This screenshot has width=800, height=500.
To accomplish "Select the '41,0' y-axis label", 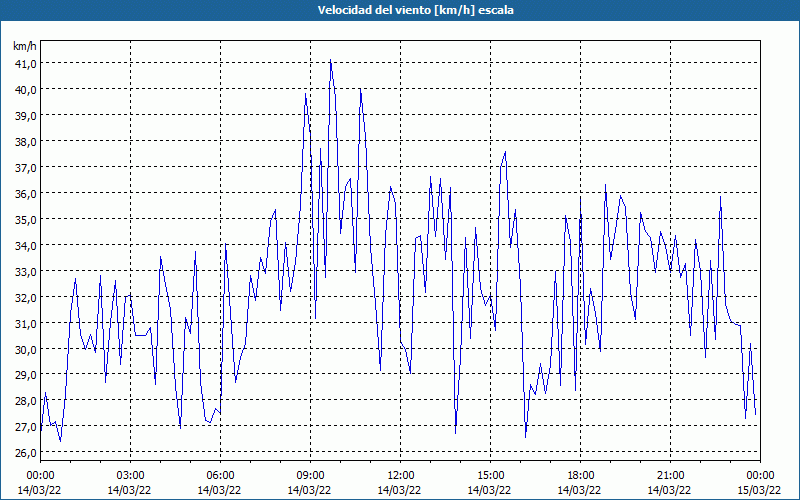I will pyautogui.click(x=26, y=64).
